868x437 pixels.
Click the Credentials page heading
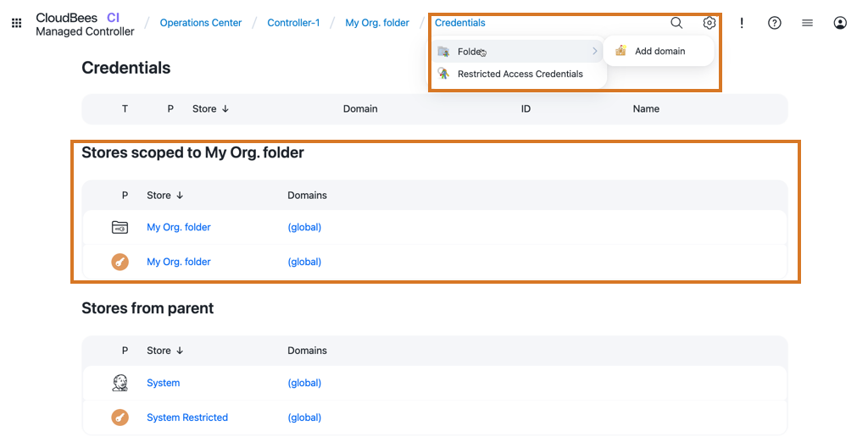[126, 68]
